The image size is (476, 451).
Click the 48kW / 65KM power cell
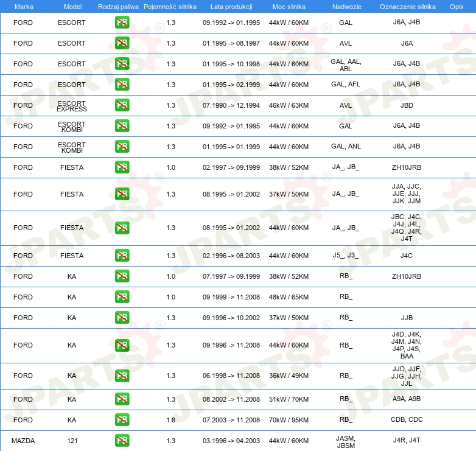289,297
